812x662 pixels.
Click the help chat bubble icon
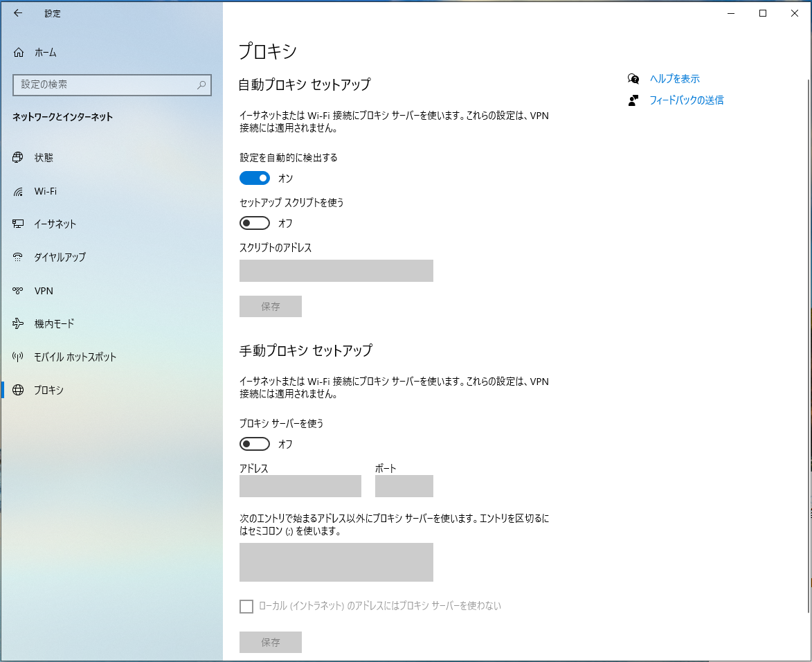(633, 79)
